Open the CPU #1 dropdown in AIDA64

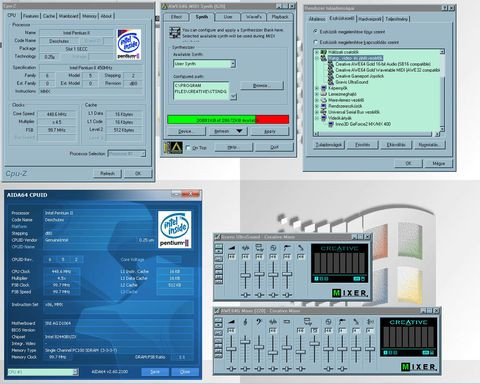75,372
